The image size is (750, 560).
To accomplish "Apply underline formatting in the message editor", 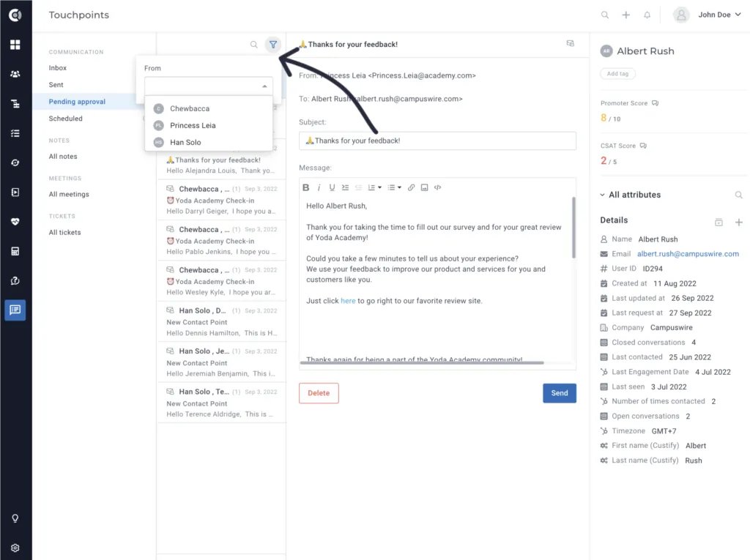I will [332, 187].
